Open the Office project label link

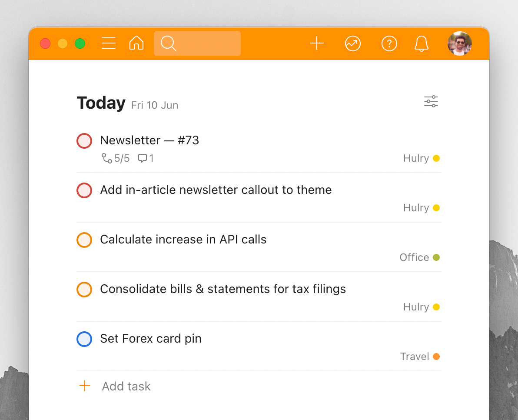414,257
